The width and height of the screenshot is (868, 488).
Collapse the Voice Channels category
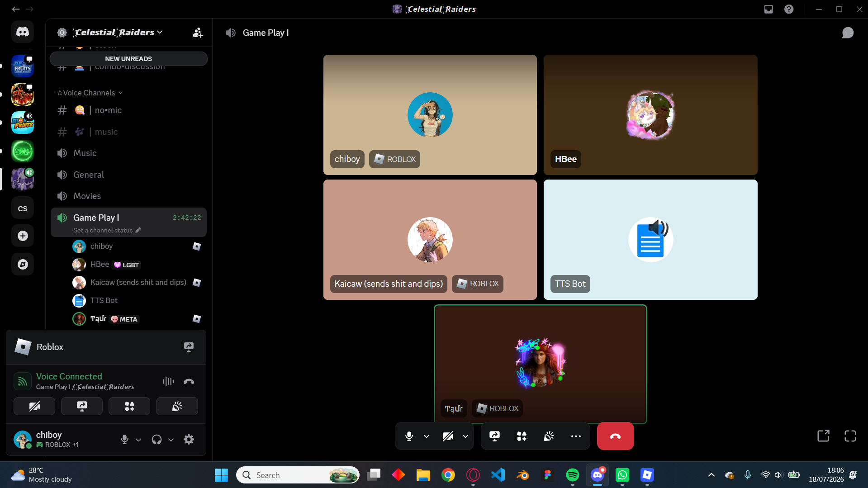[x=90, y=93]
